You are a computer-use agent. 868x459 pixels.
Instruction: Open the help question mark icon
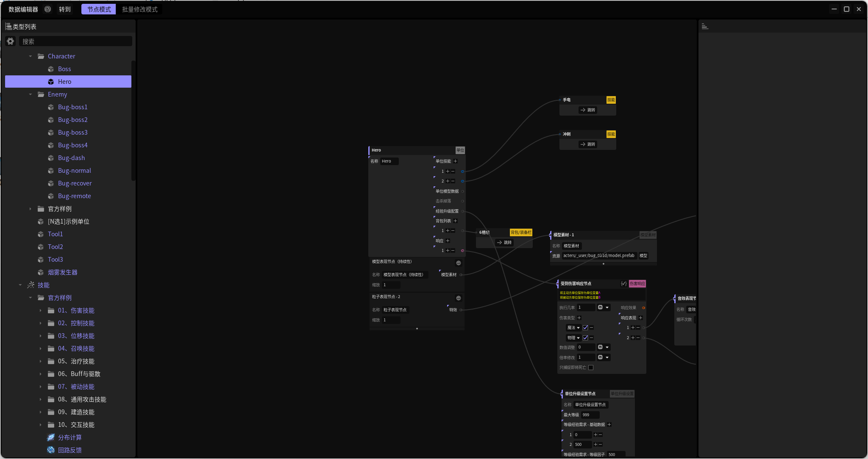[x=48, y=9]
